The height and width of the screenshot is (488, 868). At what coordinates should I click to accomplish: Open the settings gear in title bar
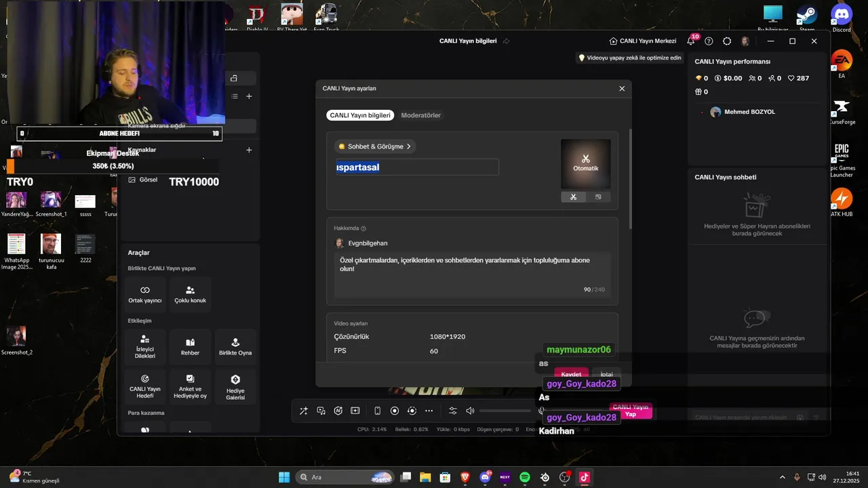(x=727, y=41)
